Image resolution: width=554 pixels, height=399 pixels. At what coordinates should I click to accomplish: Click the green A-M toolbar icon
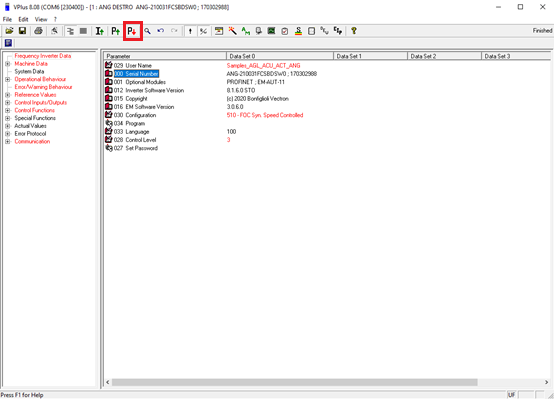tap(246, 31)
